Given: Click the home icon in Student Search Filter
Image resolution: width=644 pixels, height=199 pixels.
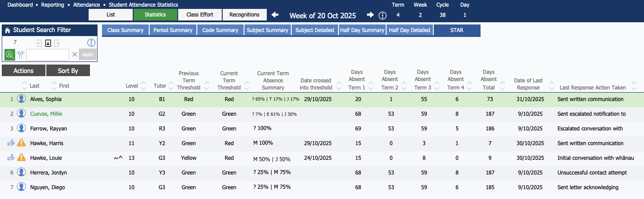Looking at the screenshot, I should pyautogui.click(x=8, y=30).
